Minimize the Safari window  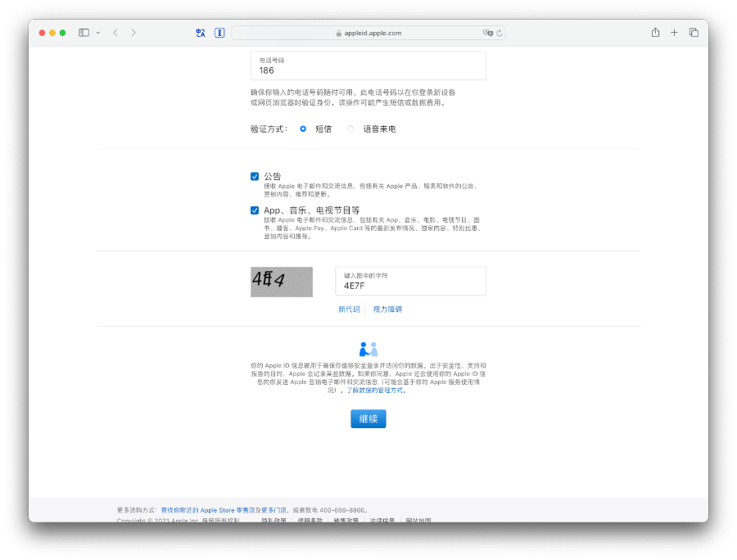[x=52, y=33]
